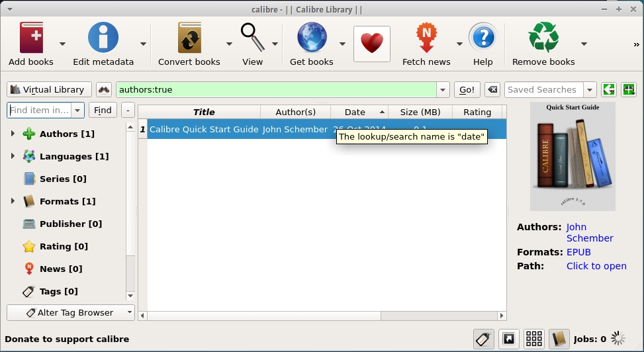Toggle the Cover Grid view button
The image size is (644, 352).
534,339
